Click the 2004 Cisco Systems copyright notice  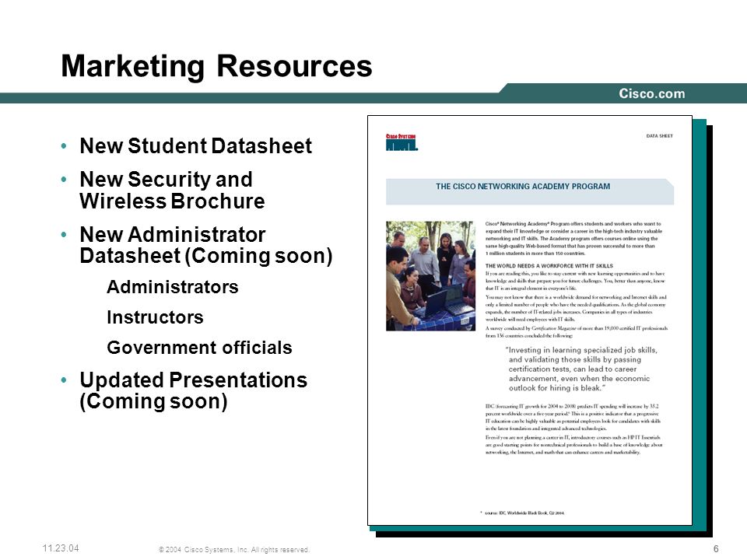pyautogui.click(x=234, y=550)
